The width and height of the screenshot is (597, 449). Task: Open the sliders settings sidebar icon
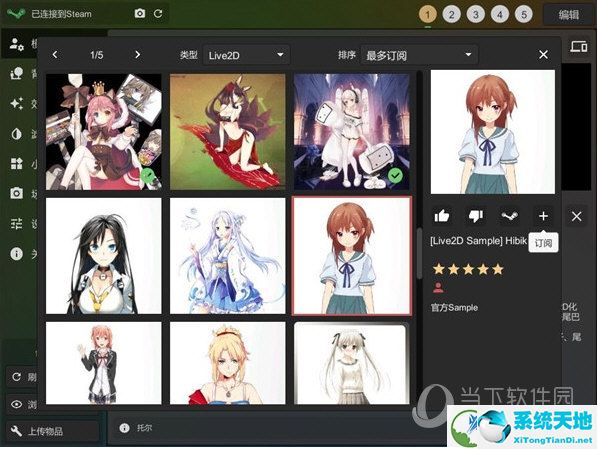tap(16, 223)
